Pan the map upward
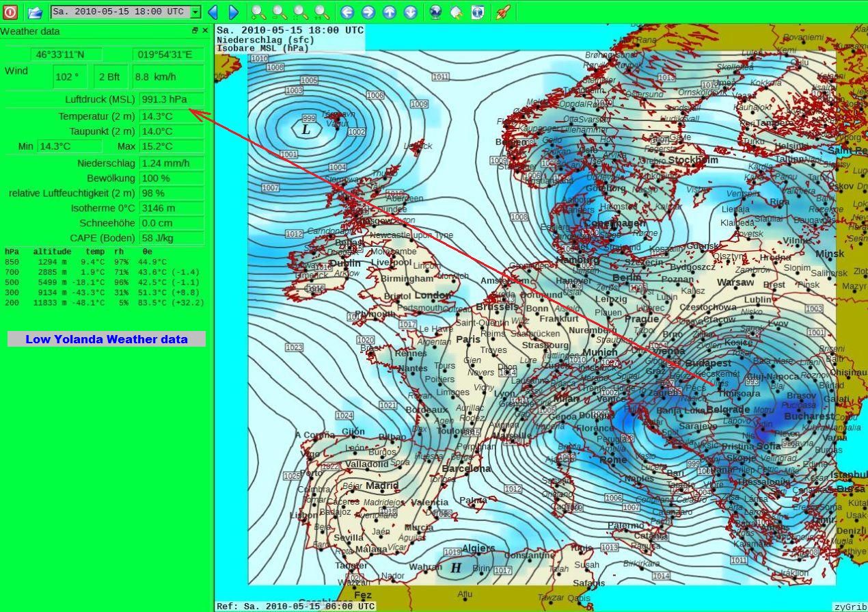868x612 pixels. (x=389, y=12)
